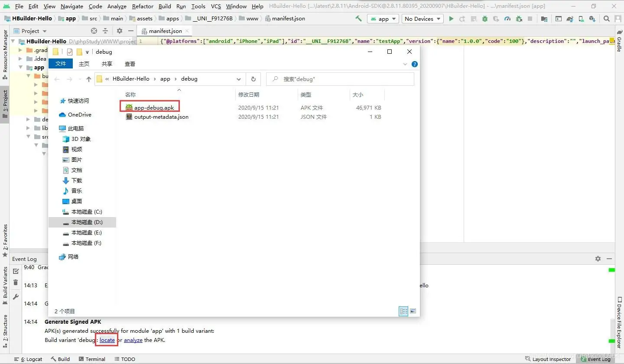624x364 pixels.
Task: Open the run configuration 'app' dropdown
Action: tap(383, 19)
